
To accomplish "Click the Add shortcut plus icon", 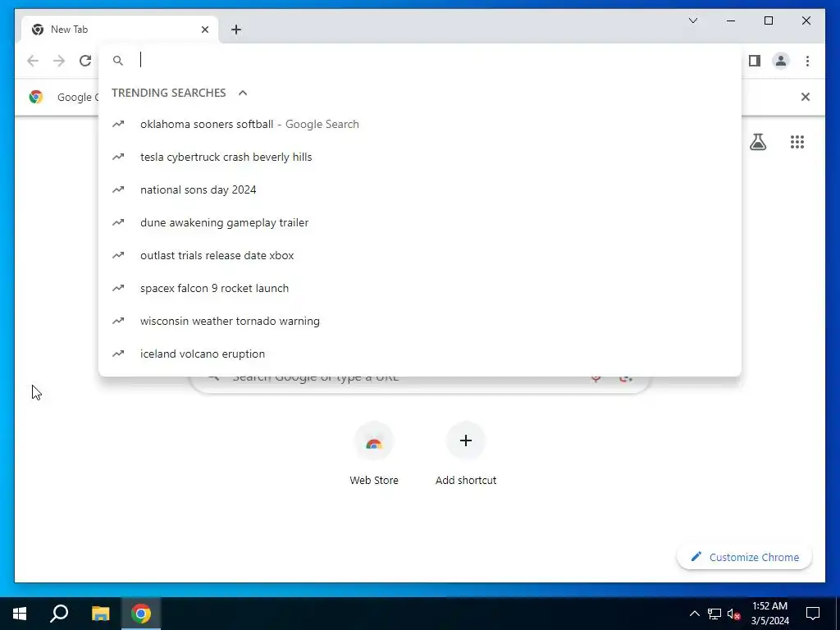I will pos(466,441).
